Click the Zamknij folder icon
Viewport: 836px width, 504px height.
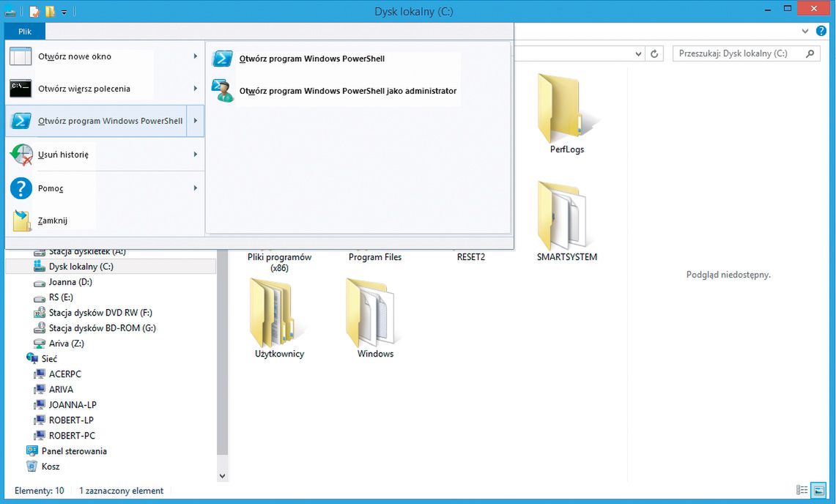click(x=21, y=220)
